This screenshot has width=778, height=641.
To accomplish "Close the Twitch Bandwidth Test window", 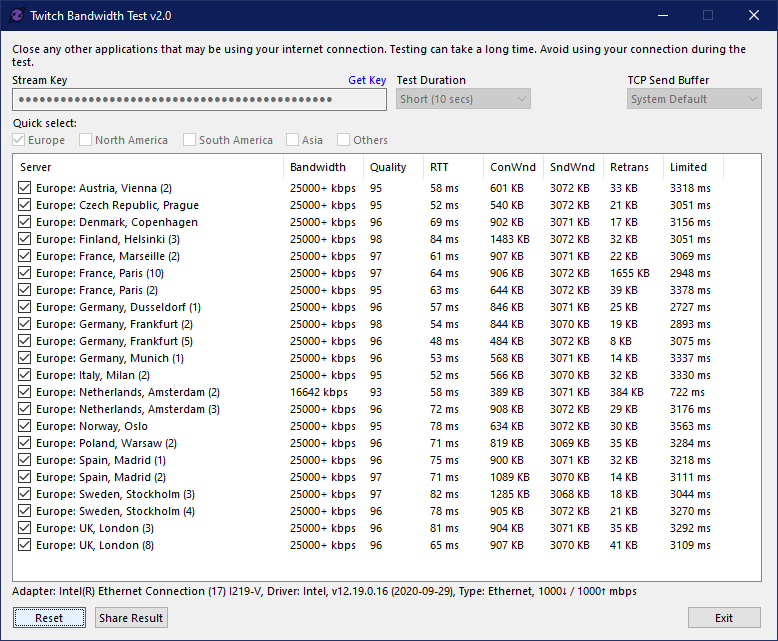I will click(x=754, y=15).
